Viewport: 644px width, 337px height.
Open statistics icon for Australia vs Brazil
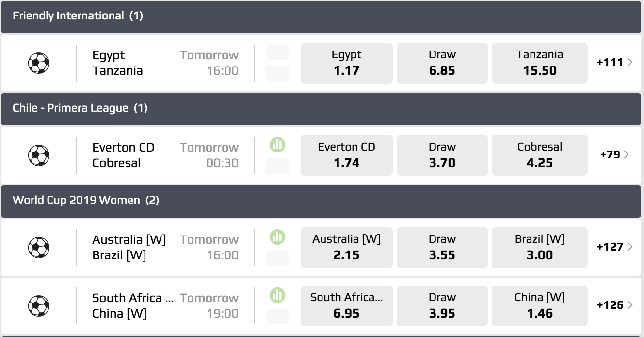277,236
